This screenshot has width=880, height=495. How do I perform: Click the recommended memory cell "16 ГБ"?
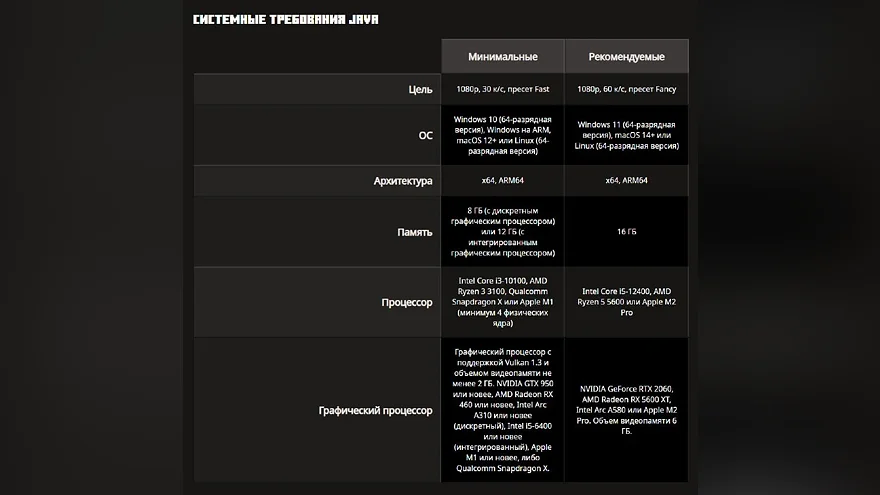coord(626,232)
